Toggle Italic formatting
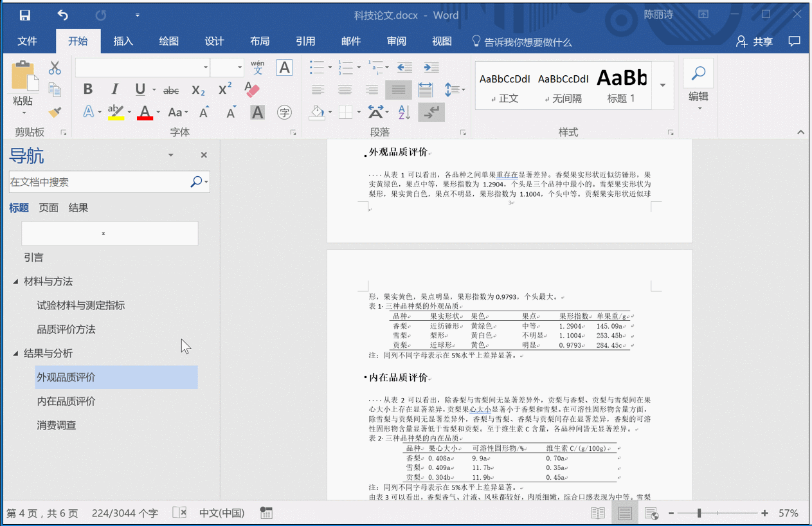 [x=115, y=89]
